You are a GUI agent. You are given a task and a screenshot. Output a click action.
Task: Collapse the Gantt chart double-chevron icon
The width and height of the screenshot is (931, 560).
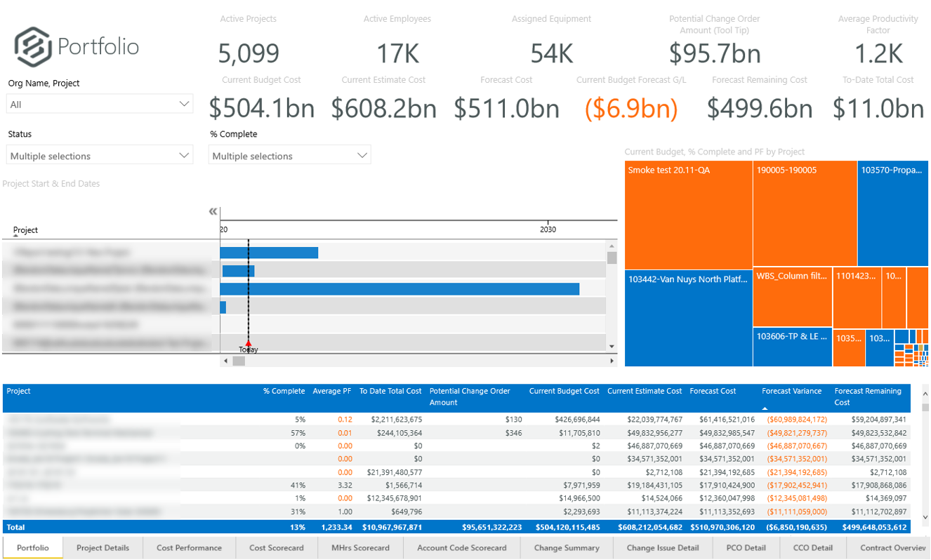[x=213, y=212]
